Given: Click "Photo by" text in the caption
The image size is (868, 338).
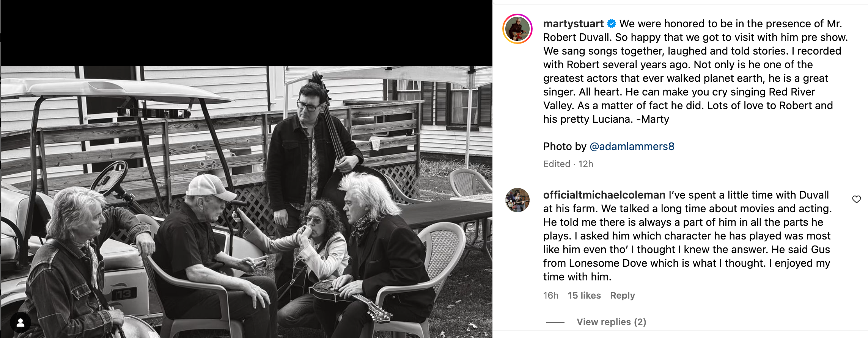Looking at the screenshot, I should click(565, 147).
